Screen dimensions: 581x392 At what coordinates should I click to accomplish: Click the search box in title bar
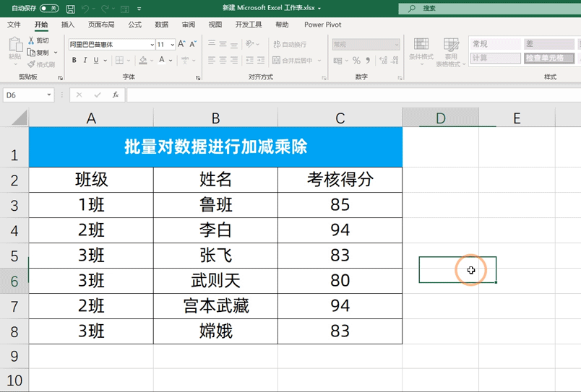tap(490, 8)
